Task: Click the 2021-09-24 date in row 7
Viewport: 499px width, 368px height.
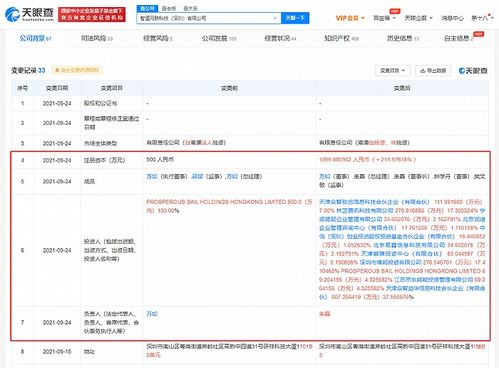Action: (x=57, y=323)
